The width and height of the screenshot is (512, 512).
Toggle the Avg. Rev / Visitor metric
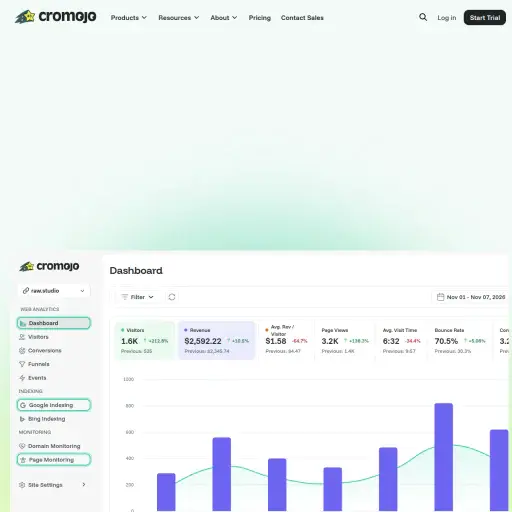click(x=286, y=339)
